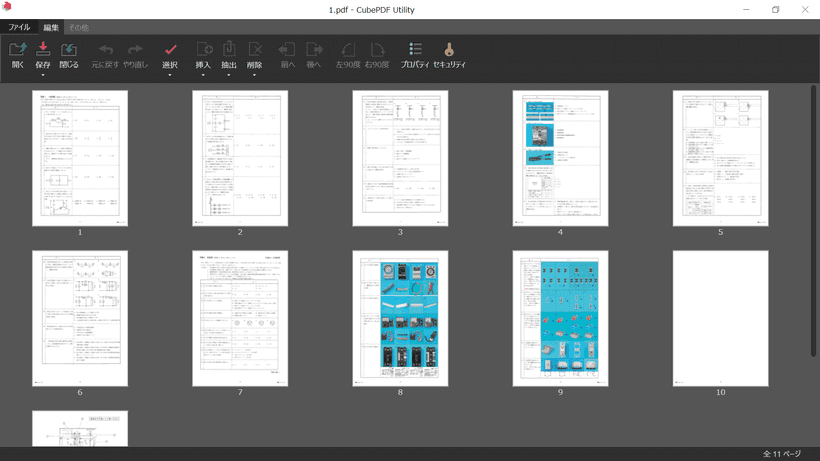820x461 pixels.
Task: Click the 選択 (Select) checkmark icon
Action: point(170,50)
